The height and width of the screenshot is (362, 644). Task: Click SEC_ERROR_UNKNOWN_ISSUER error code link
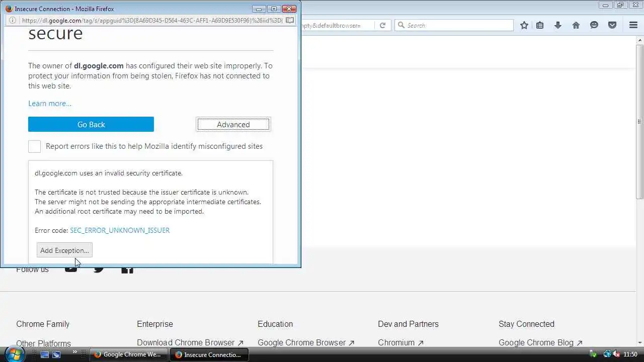(x=120, y=230)
